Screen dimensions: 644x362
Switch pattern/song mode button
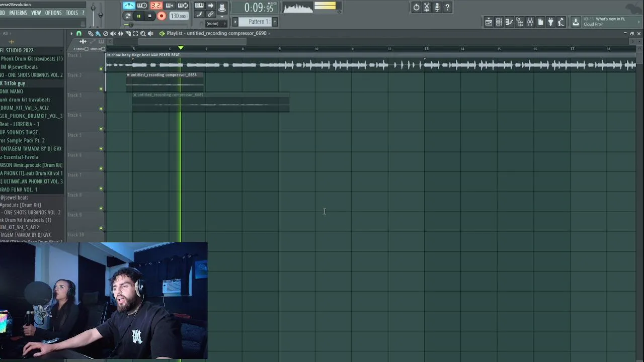tap(128, 16)
